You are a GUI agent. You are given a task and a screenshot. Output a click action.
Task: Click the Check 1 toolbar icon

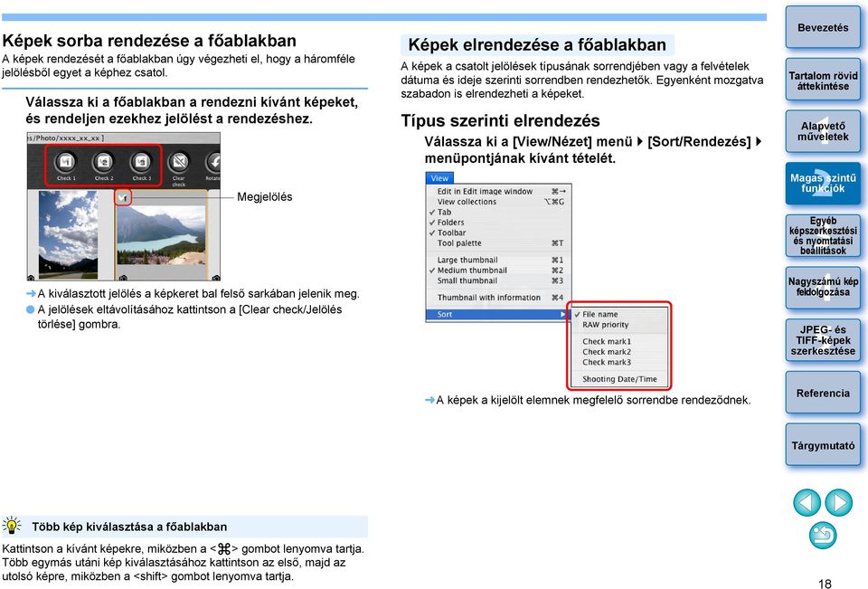(x=66, y=162)
